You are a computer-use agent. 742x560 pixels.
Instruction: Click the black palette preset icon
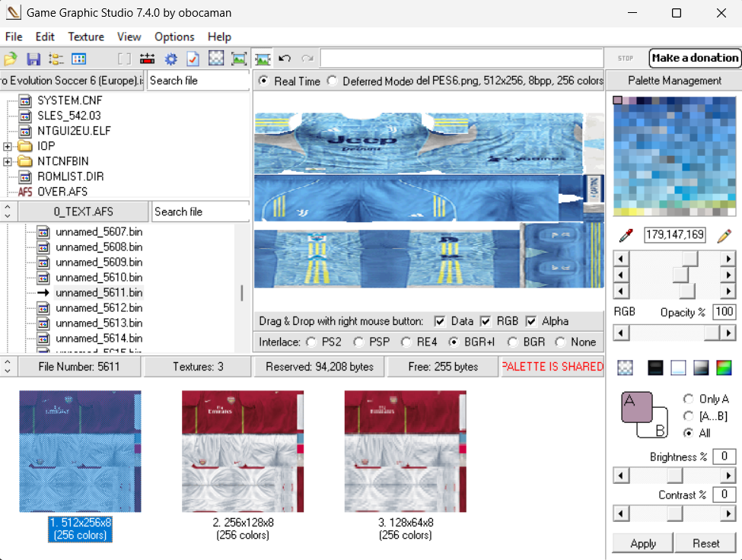pos(655,367)
